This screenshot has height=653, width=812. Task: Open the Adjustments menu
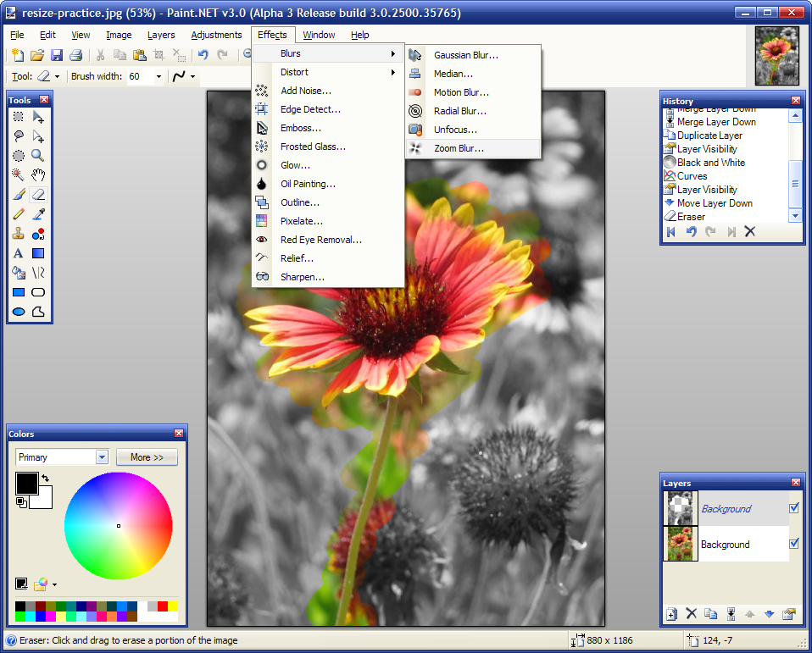[216, 35]
